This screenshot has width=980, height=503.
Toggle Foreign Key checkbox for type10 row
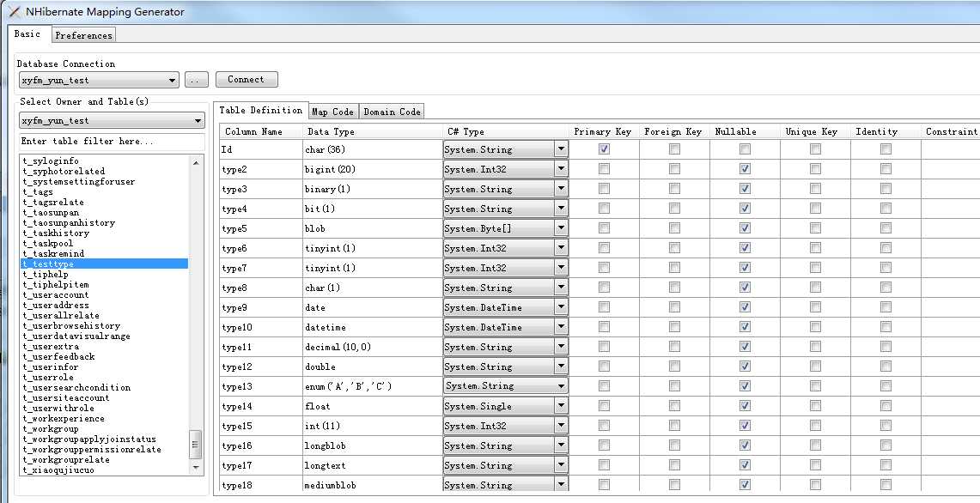point(674,327)
